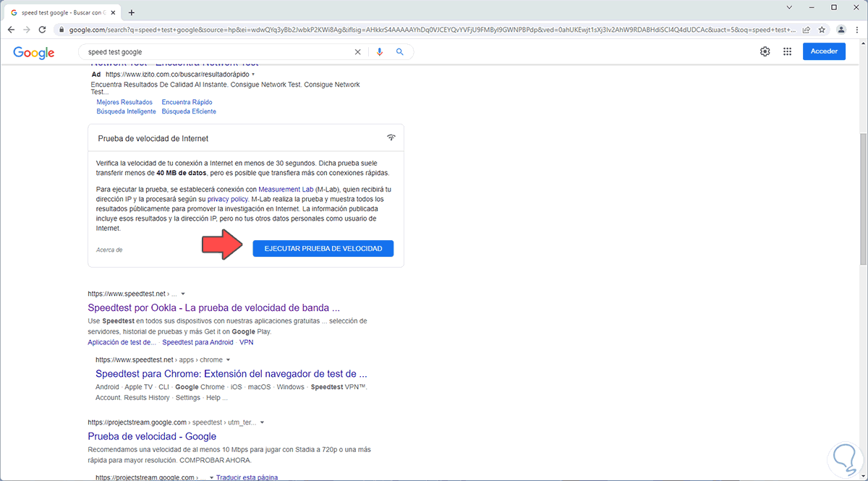Click the Acceder sign-in button
The width and height of the screenshot is (868, 481).
click(824, 51)
